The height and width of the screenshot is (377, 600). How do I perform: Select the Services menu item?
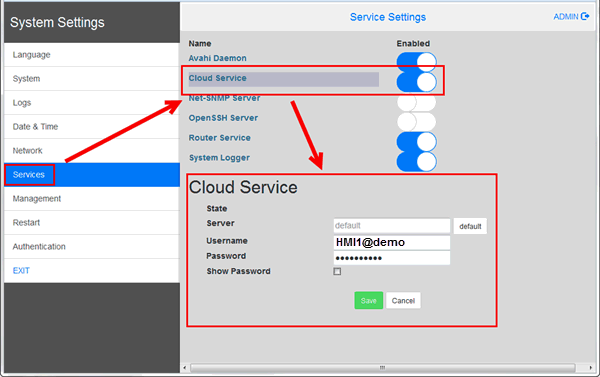coord(92,175)
